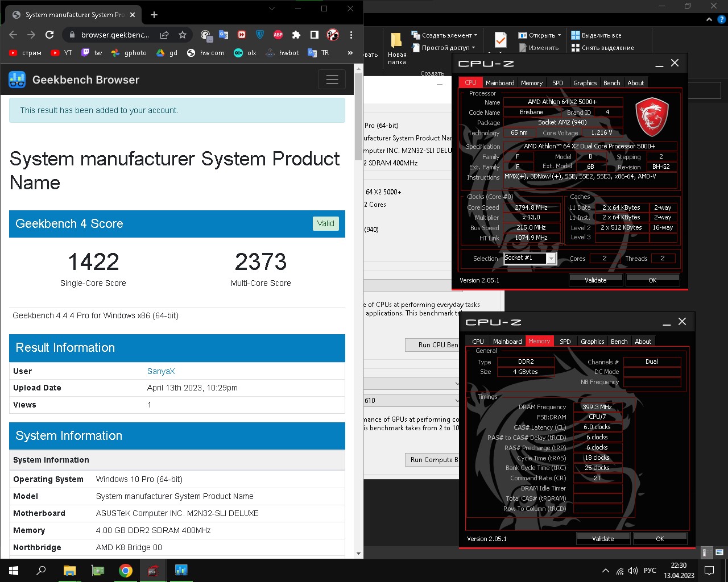Reload the Geekbench page
The height and width of the screenshot is (582, 728).
(x=49, y=35)
